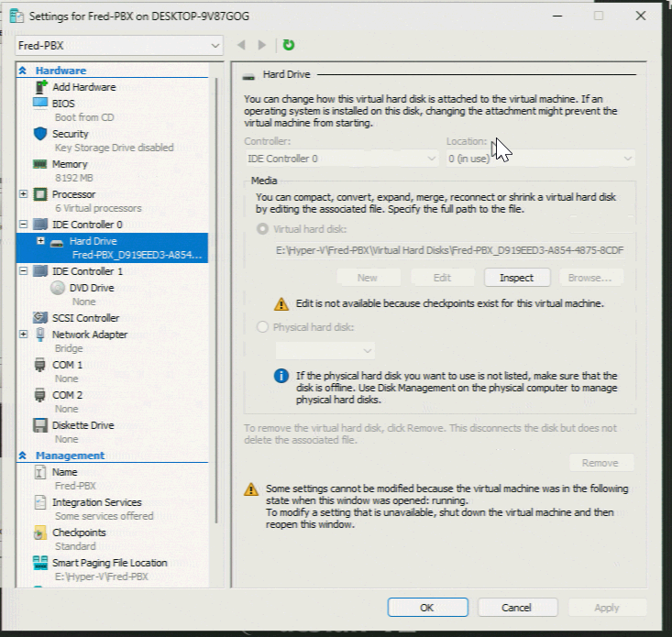Click the Inspect button
The width and height of the screenshot is (672, 637).
pyautogui.click(x=516, y=278)
